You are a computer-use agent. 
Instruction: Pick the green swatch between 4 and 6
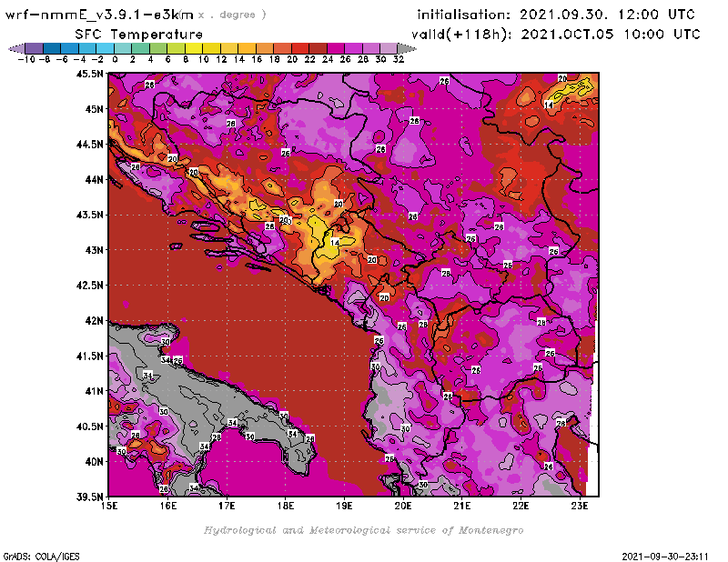pyautogui.click(x=158, y=48)
